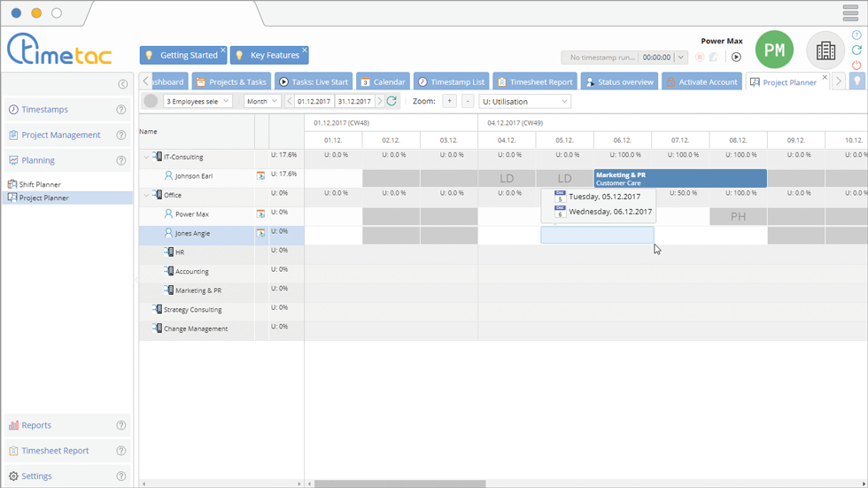The image size is (868, 488).
Task: Click the green PM user avatar
Action: 774,50
